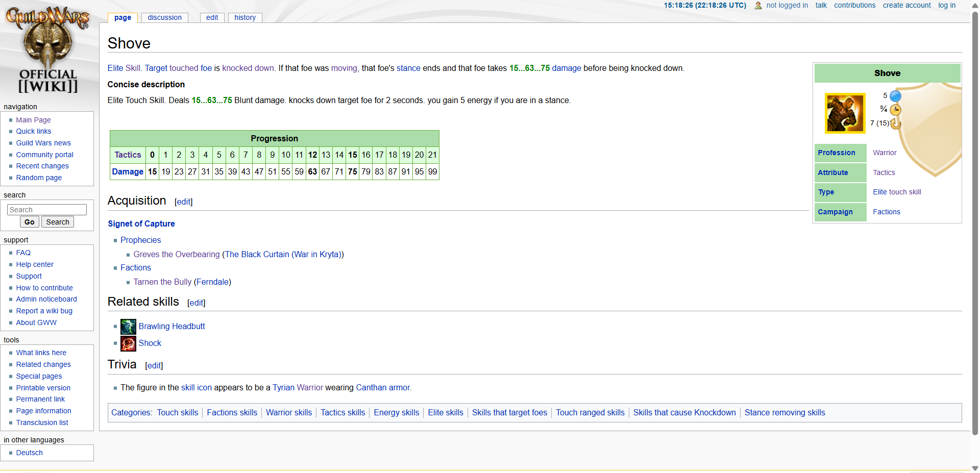Image resolution: width=980 pixels, height=473 pixels.
Task: Open Page information
Action: click(x=43, y=411)
